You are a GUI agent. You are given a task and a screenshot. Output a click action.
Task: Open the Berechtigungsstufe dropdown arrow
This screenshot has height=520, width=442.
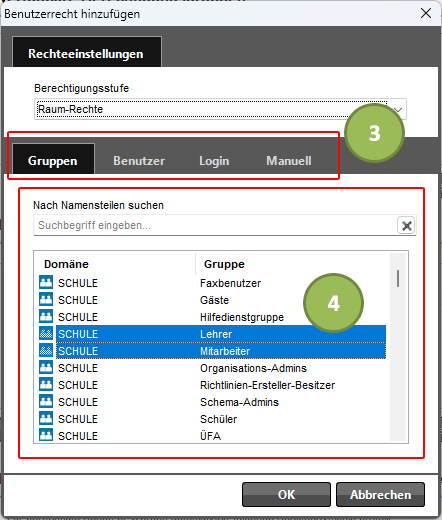pyautogui.click(x=398, y=109)
